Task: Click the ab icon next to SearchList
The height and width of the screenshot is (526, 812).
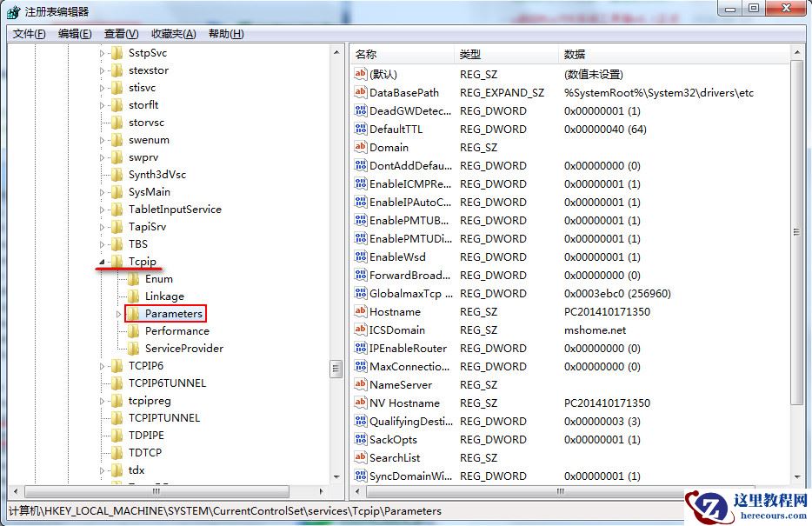Action: (x=361, y=457)
